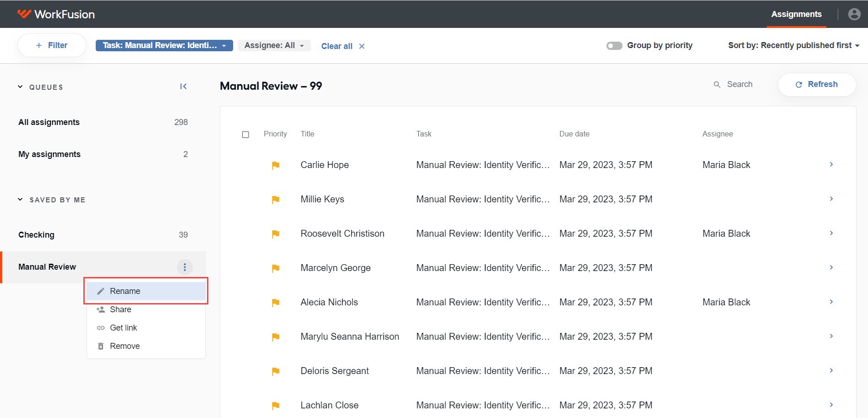
Task: Select the All assignments queue
Action: pyautogui.click(x=103, y=122)
